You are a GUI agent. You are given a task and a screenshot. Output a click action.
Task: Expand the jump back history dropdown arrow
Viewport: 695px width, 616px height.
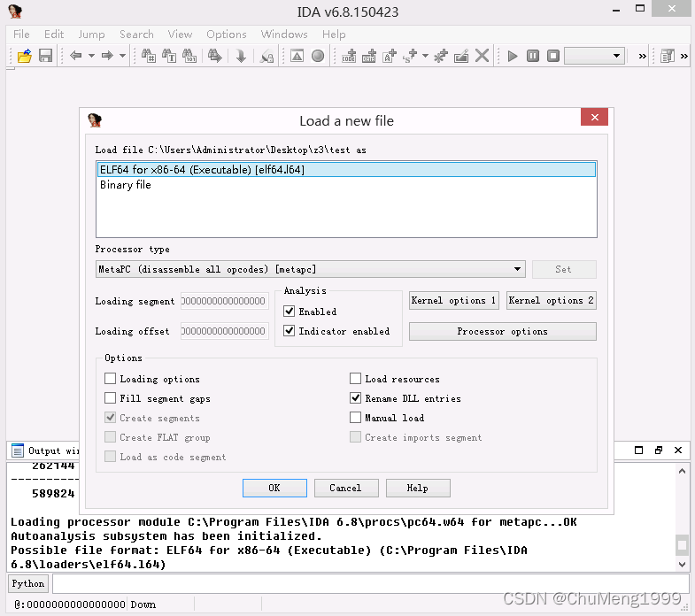point(91,56)
